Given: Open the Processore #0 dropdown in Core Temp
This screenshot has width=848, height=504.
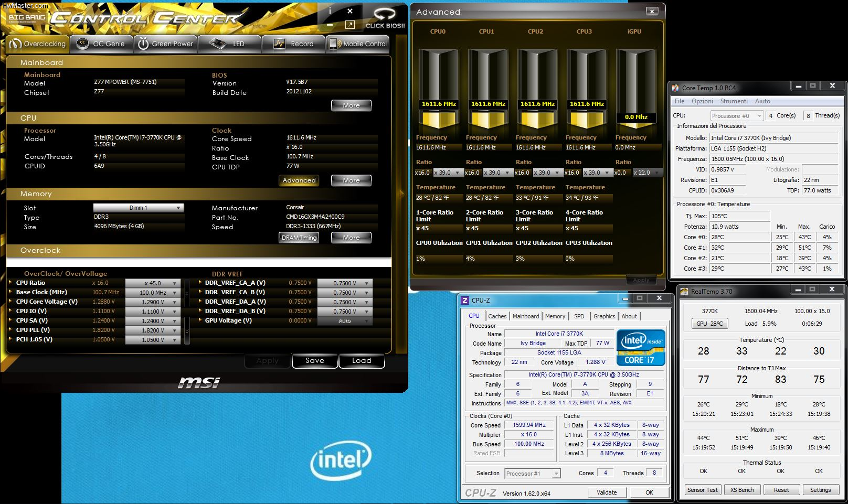Looking at the screenshot, I should pyautogui.click(x=737, y=116).
